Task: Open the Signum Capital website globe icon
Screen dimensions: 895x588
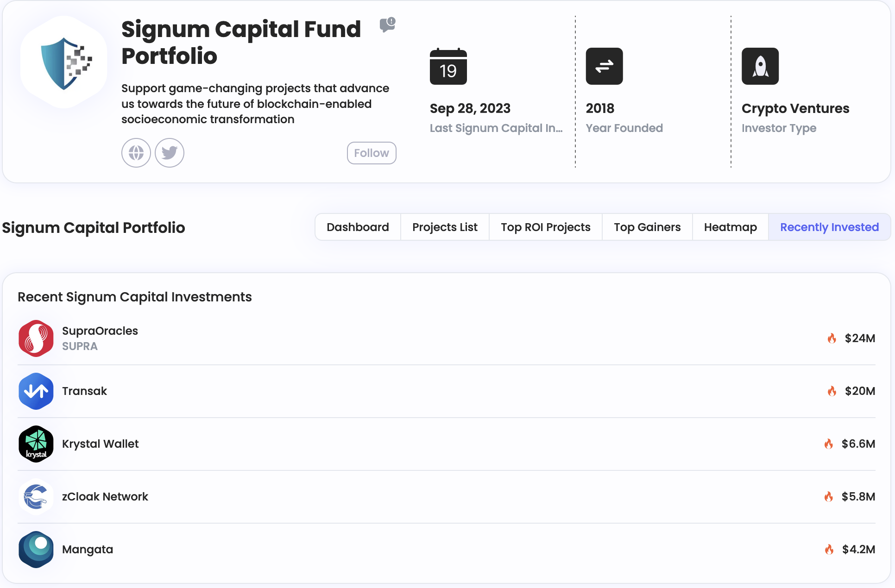Action: [136, 153]
